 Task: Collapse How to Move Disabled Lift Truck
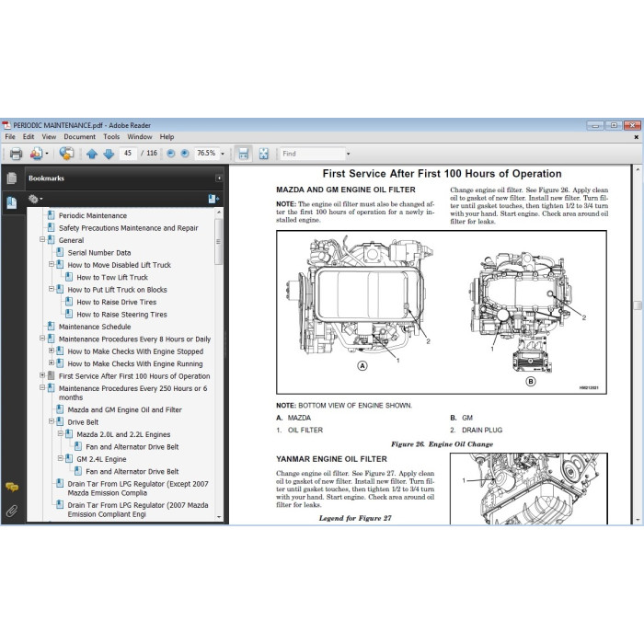[52, 264]
